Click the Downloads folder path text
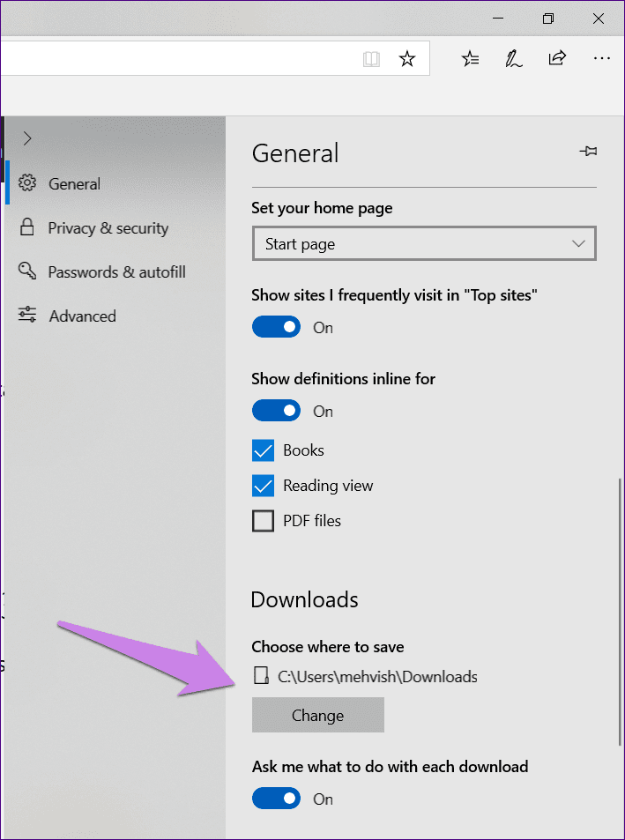The width and height of the screenshot is (625, 840). point(377,677)
